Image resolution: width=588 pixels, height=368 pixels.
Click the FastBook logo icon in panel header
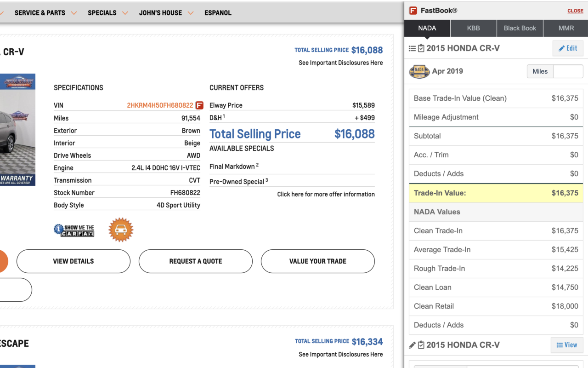413,11
